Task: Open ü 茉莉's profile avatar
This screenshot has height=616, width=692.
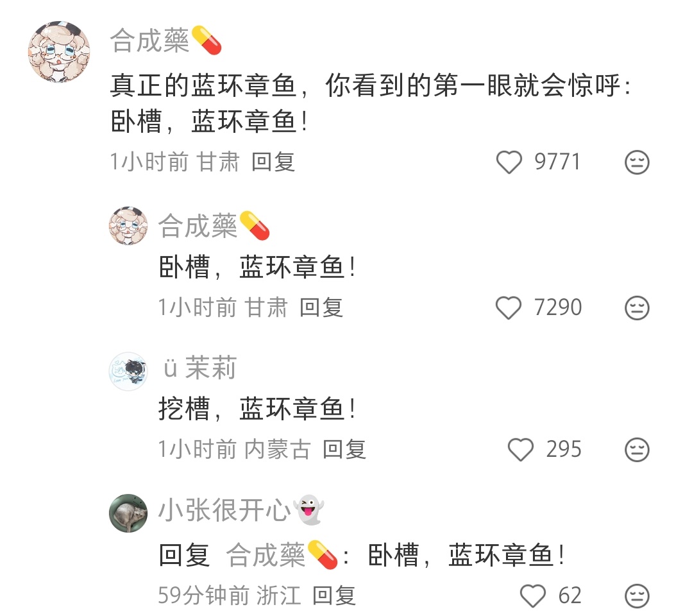Action: pos(128,372)
